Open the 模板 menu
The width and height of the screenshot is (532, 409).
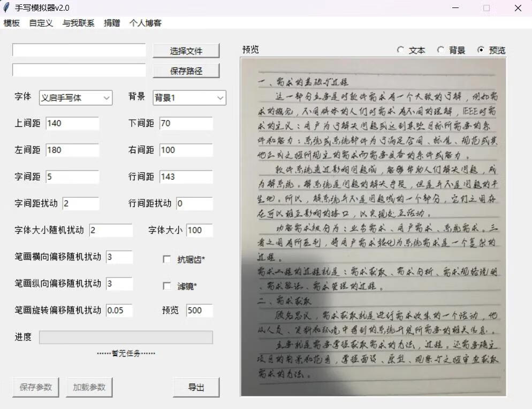click(x=11, y=23)
